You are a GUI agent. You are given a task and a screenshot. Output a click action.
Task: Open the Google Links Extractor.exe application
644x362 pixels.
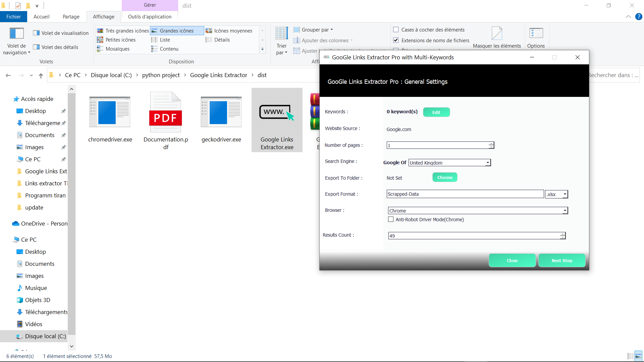277,120
